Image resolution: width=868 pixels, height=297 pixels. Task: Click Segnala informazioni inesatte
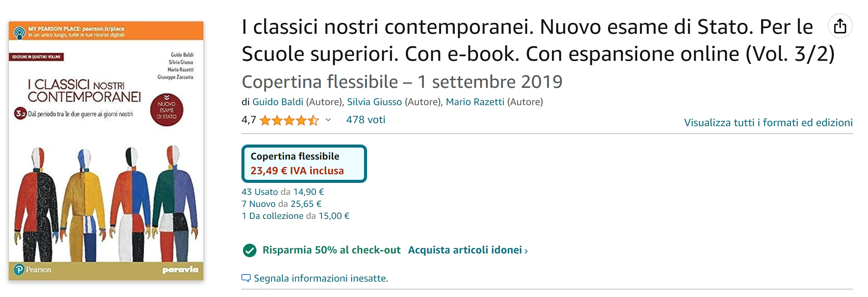[x=321, y=278]
